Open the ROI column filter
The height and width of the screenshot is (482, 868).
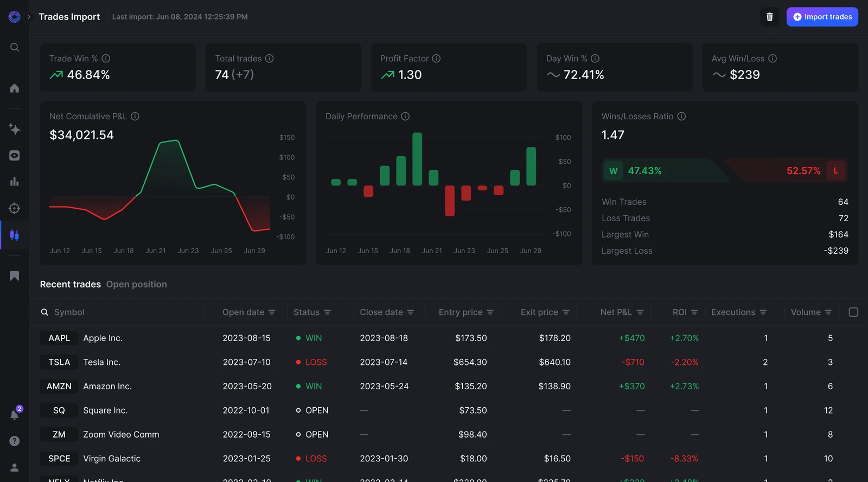(694, 312)
